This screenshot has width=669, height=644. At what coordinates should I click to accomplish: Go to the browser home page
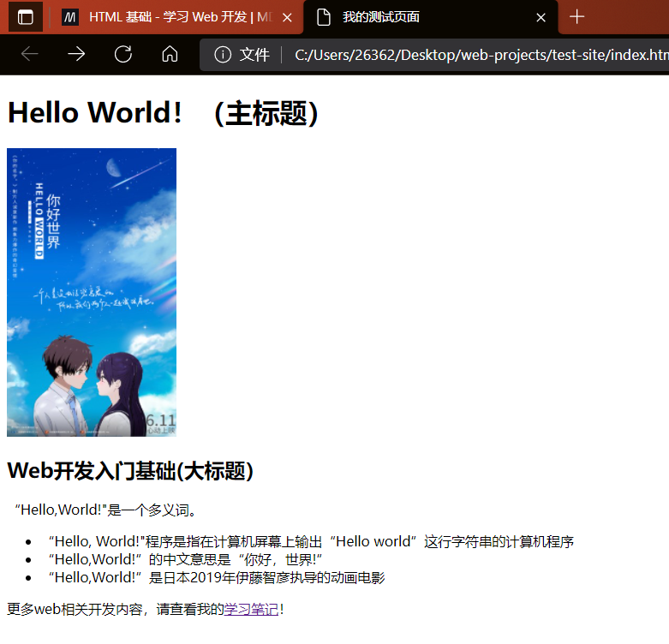(170, 54)
